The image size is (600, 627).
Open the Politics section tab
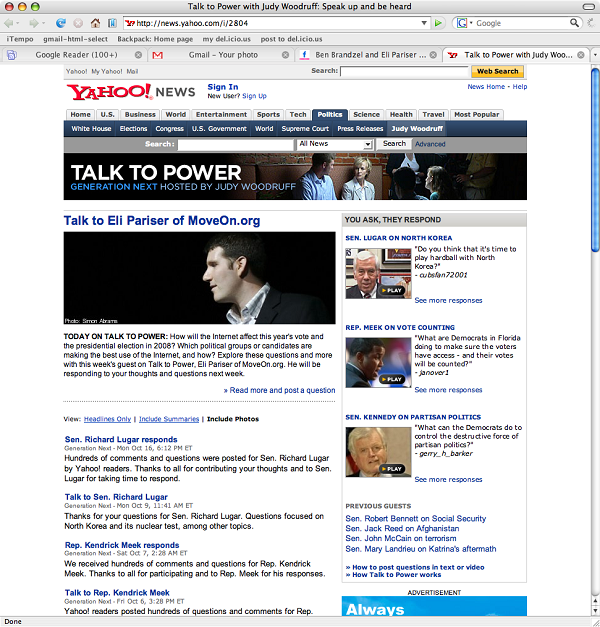coord(330,114)
